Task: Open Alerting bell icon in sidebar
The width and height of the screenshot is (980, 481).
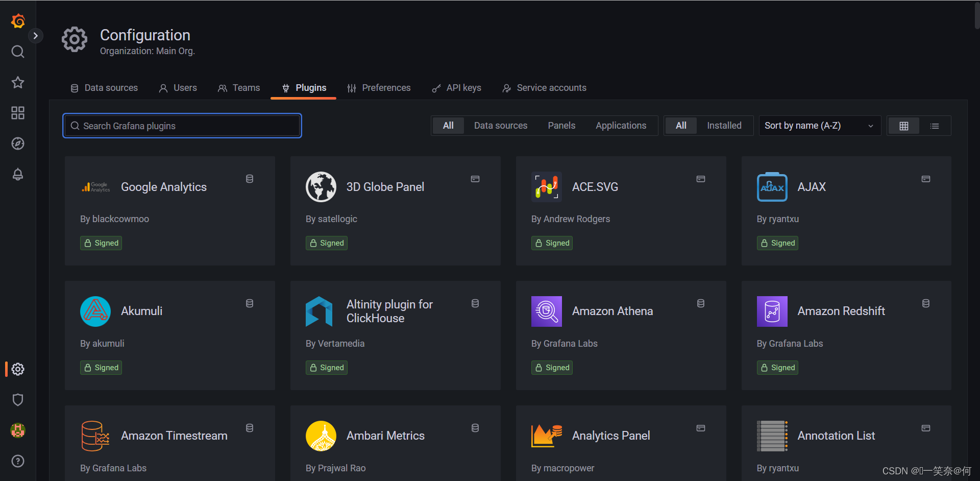Action: [x=18, y=174]
